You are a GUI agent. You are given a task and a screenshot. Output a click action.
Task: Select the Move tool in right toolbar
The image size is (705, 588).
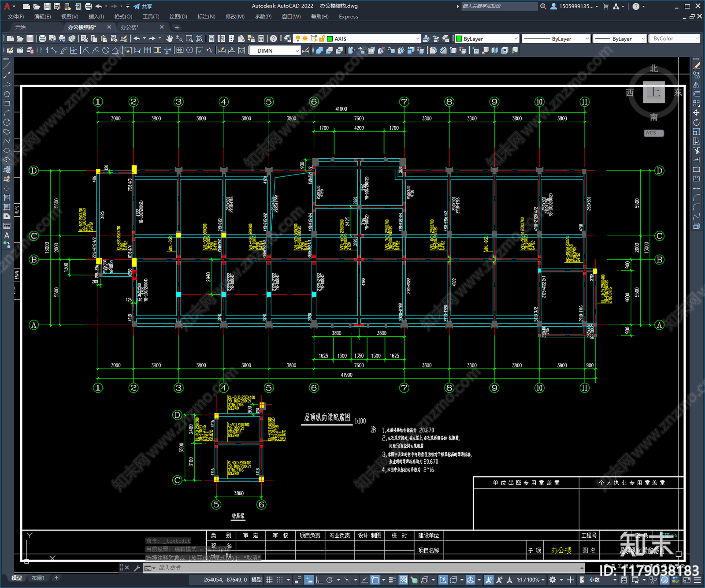tap(696, 113)
